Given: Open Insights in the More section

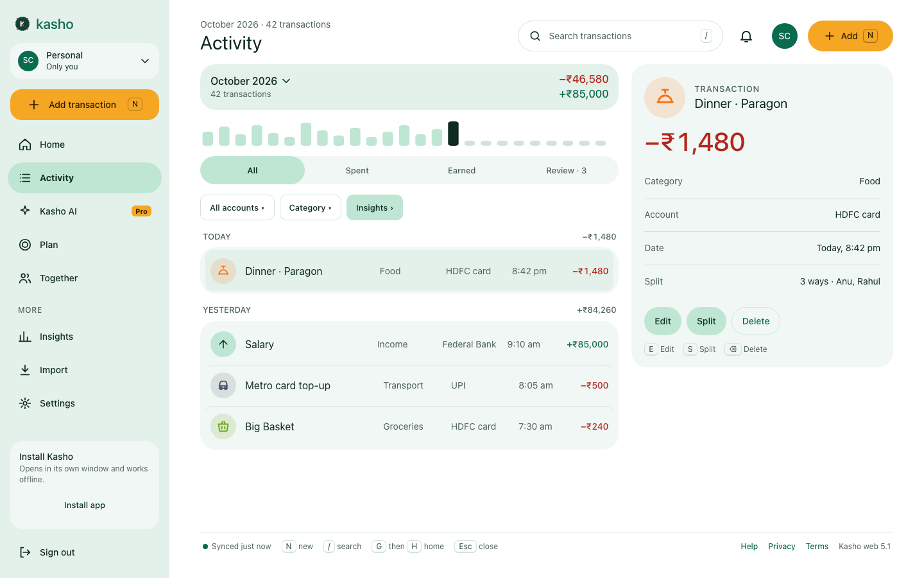Looking at the screenshot, I should 85,337.
